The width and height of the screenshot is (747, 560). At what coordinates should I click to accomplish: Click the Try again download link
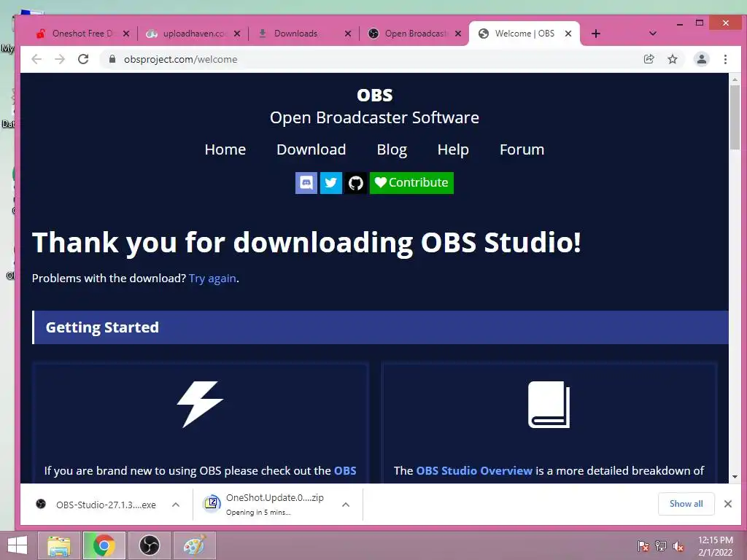coord(212,278)
